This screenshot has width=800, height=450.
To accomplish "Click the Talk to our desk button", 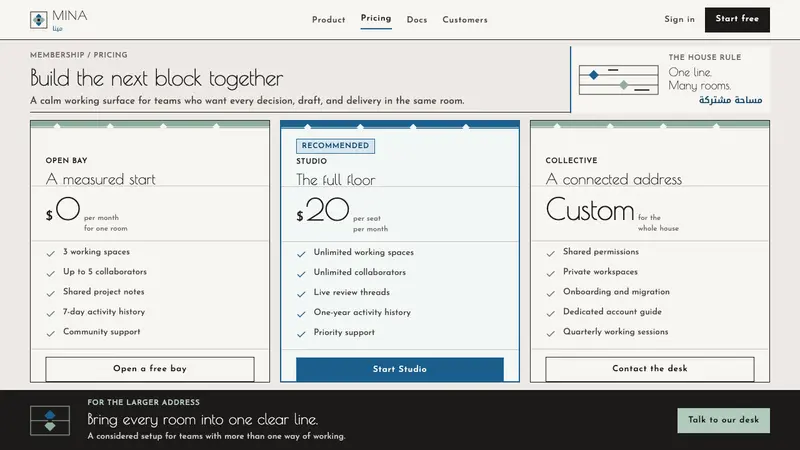I will pyautogui.click(x=723, y=420).
